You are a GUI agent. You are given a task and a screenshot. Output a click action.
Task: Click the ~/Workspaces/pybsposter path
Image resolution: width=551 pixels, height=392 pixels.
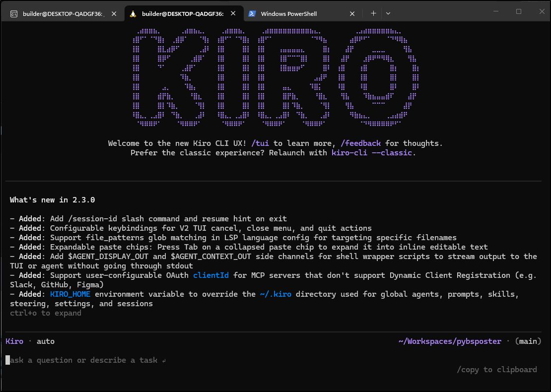coord(450,341)
